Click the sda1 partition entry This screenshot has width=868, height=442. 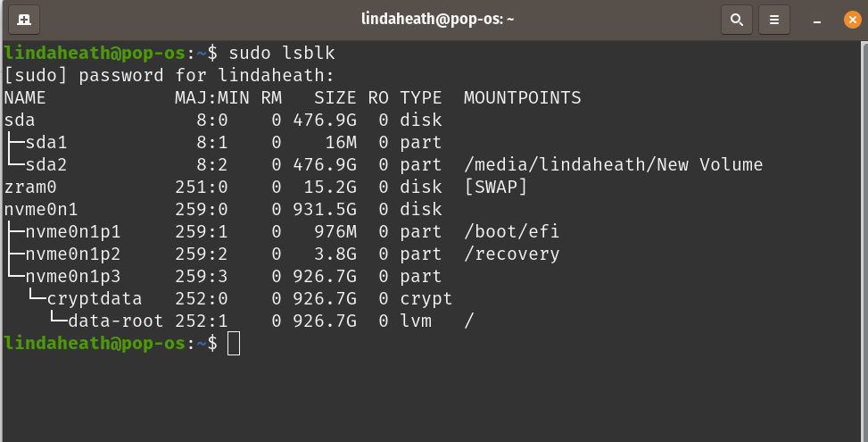(46, 142)
